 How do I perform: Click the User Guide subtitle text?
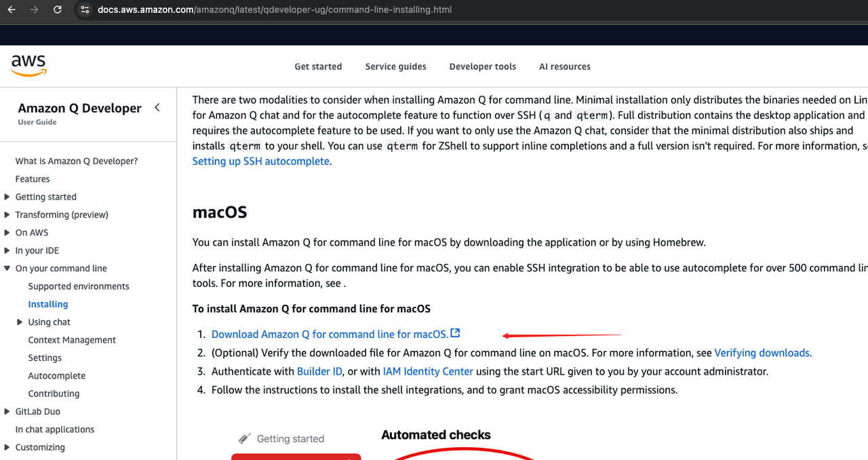[x=37, y=122]
